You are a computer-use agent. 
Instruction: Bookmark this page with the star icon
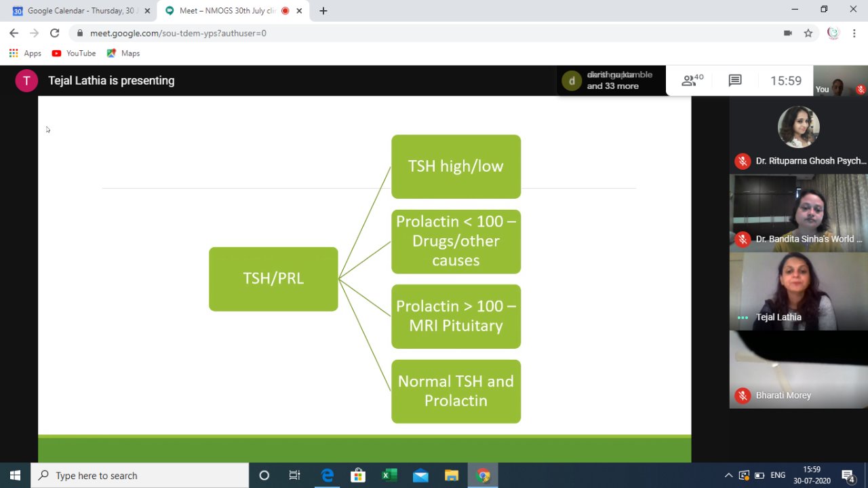coord(808,33)
